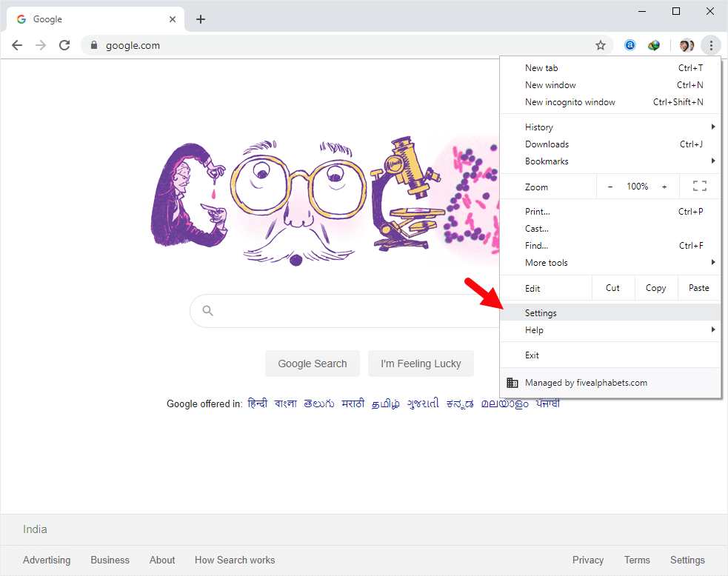Choose New tab from the menu
The height and width of the screenshot is (576, 728).
(x=610, y=68)
